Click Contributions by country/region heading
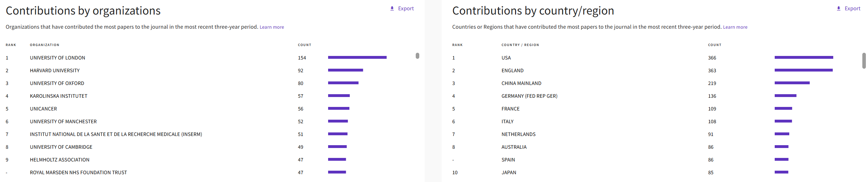This screenshot has width=868, height=182. [533, 11]
